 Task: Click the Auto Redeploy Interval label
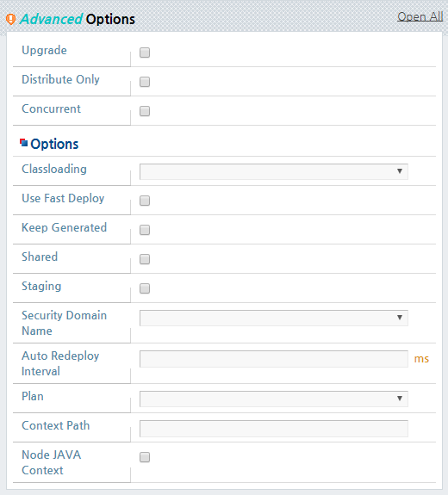click(60, 363)
